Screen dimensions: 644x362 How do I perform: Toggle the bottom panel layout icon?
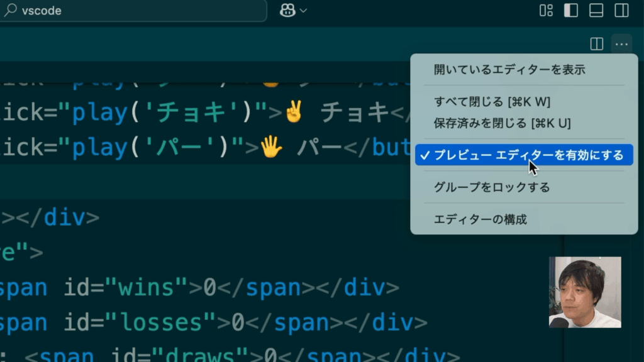click(x=596, y=11)
